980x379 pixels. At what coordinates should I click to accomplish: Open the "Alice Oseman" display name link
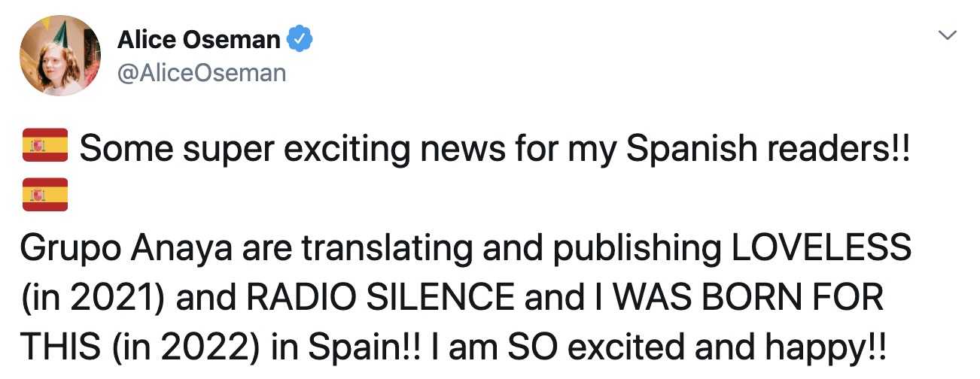(x=199, y=39)
